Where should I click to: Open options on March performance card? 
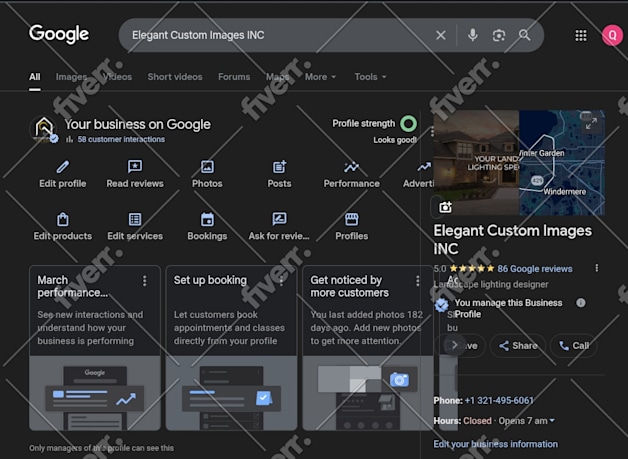(145, 281)
